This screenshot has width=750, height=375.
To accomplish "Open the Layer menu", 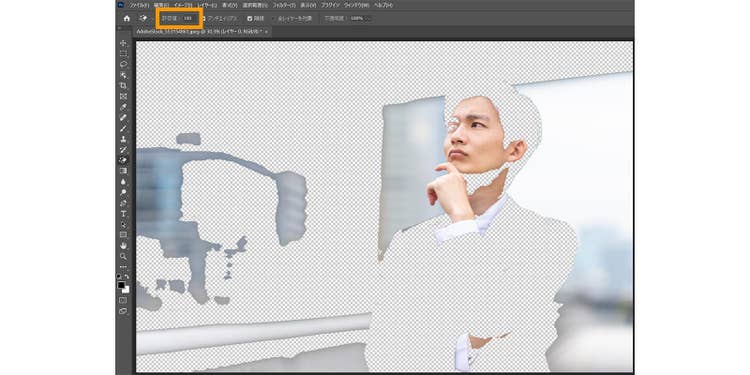I will (x=206, y=5).
